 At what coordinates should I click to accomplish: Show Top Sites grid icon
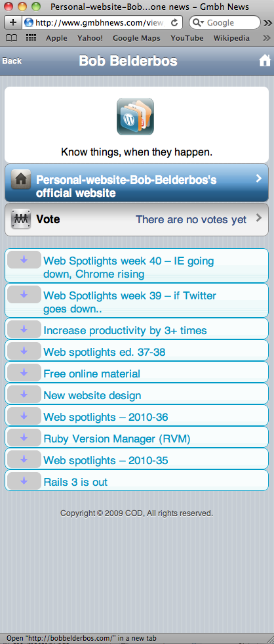pyautogui.click(x=31, y=38)
